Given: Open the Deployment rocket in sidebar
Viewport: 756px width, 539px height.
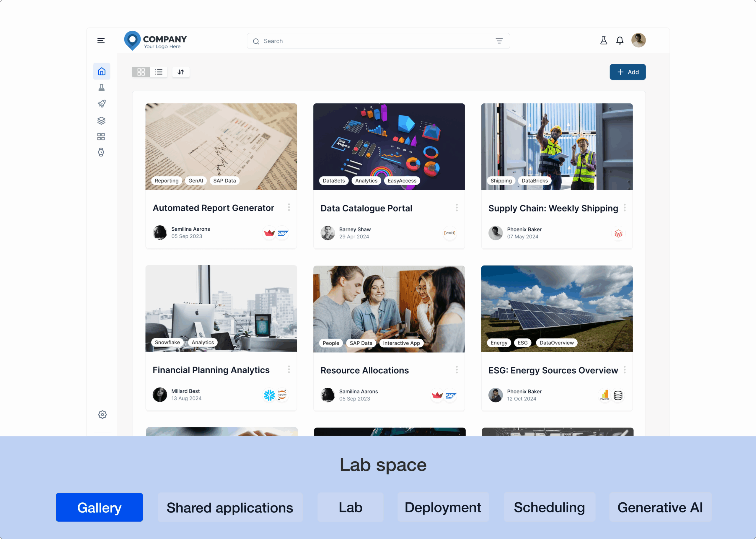Looking at the screenshot, I should [x=102, y=104].
